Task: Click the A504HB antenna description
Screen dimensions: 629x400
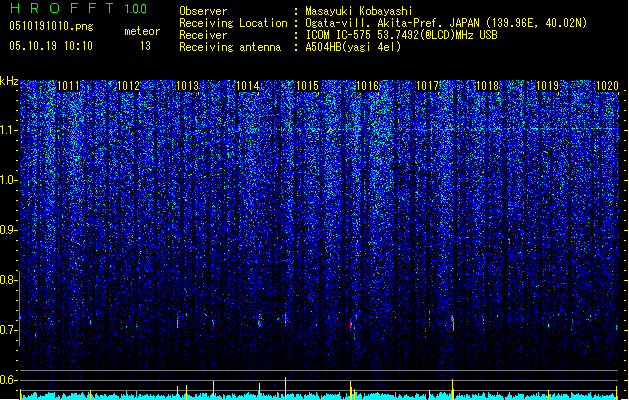Action: point(353,47)
